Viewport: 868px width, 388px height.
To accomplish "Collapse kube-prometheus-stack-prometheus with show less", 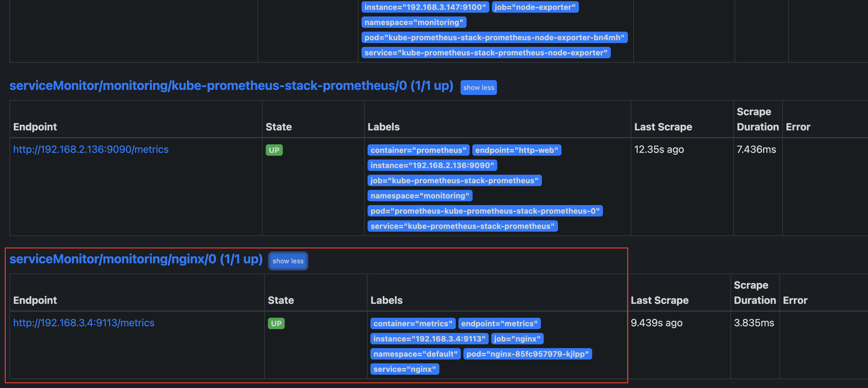I will tap(478, 88).
